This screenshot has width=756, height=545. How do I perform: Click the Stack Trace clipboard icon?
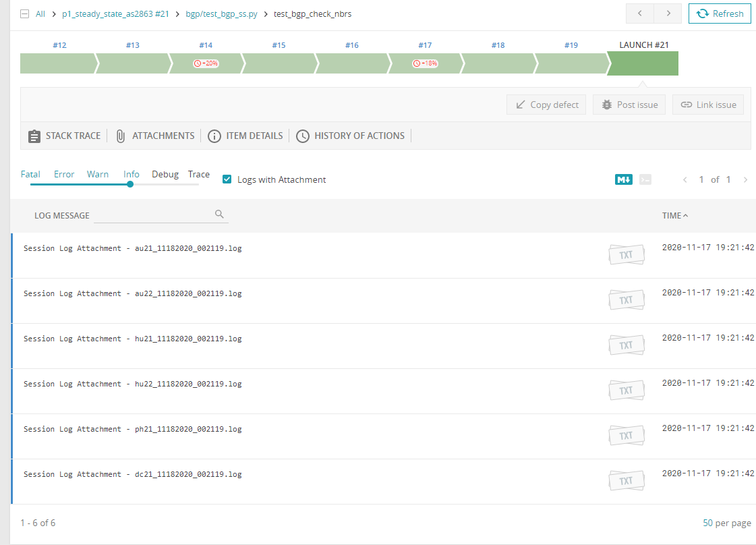(x=34, y=136)
